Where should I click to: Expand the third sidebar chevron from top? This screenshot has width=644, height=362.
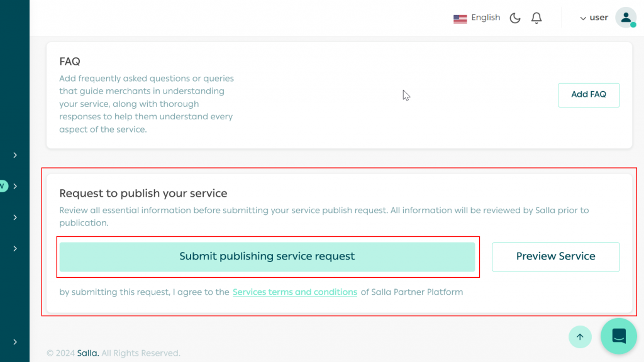click(15, 217)
